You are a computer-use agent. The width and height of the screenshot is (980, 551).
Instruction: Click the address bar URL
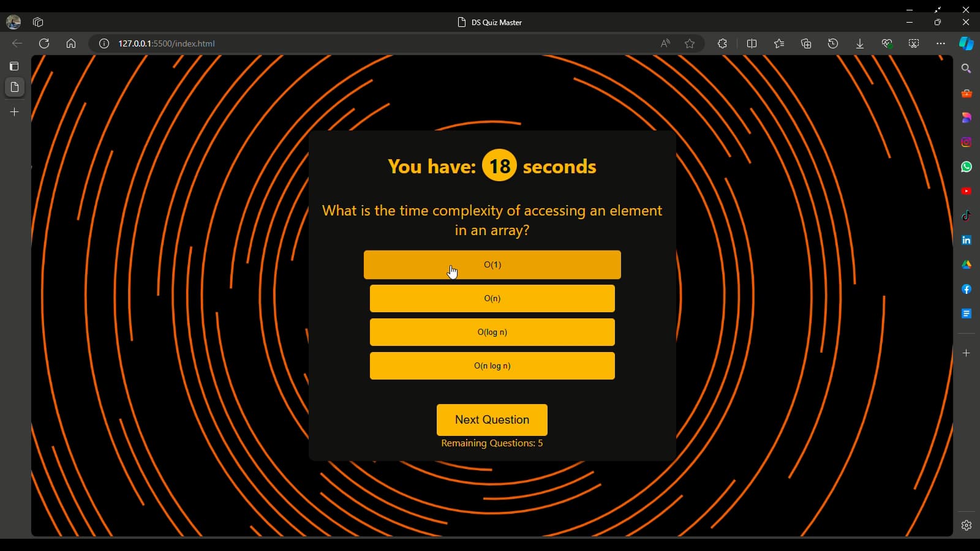(167, 43)
